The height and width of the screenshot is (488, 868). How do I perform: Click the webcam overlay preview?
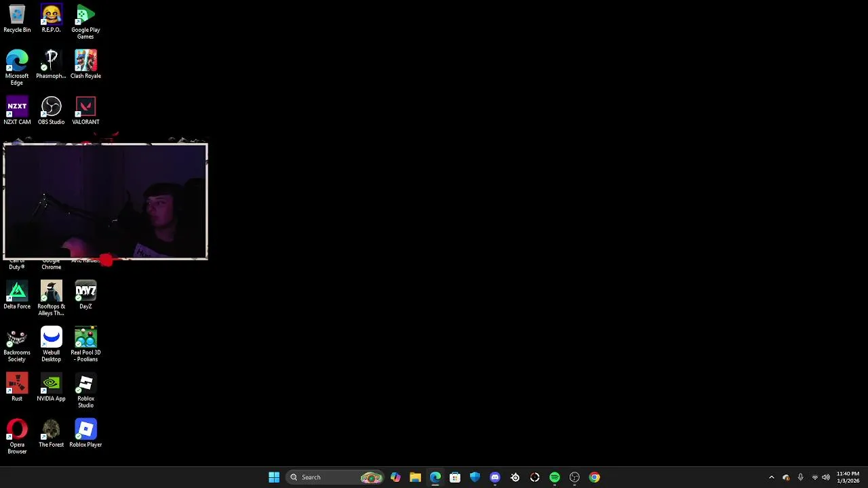105,201
